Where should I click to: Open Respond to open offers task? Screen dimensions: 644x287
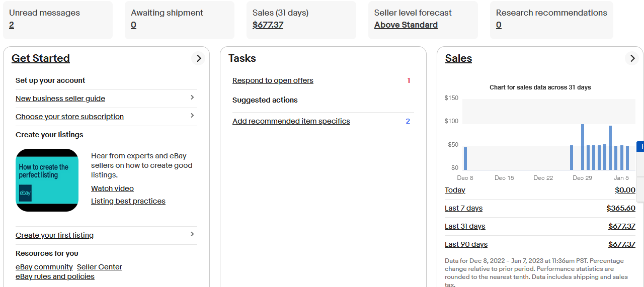pyautogui.click(x=273, y=80)
